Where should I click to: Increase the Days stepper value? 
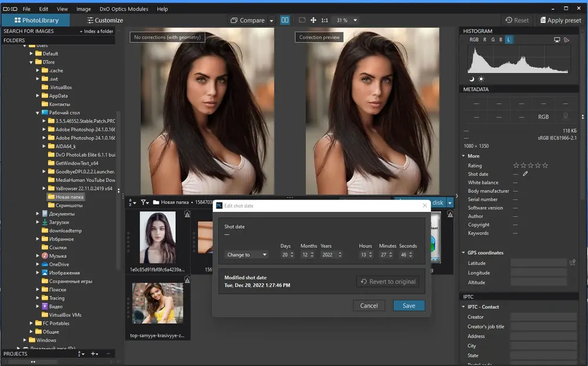pos(292,253)
